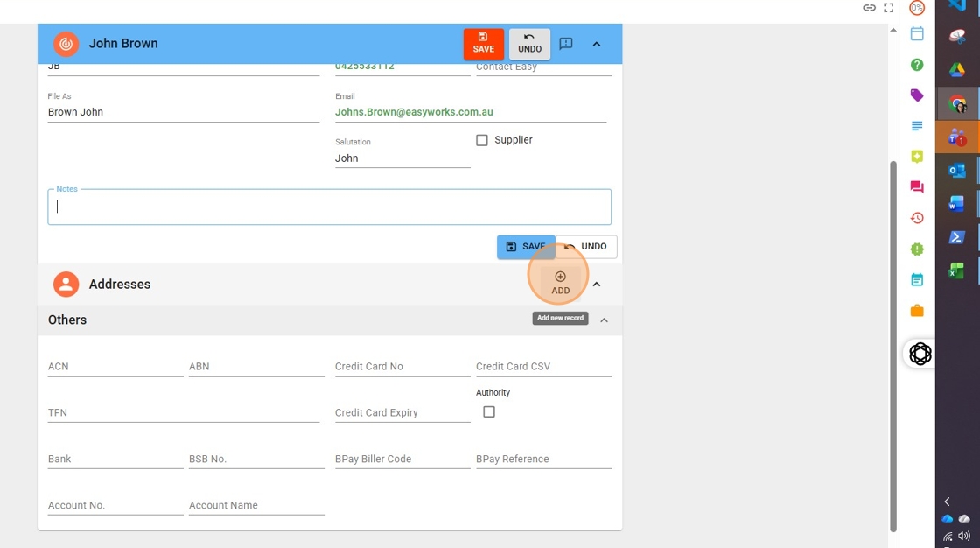Viewport: 980px width, 548px height.
Task: Click the fullscreen icon at top right
Action: click(x=888, y=8)
